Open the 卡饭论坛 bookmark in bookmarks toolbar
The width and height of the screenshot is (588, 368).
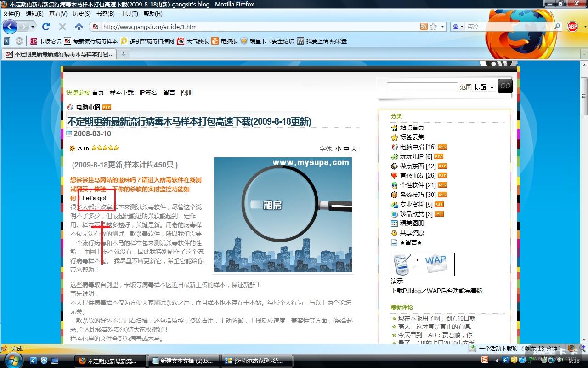coord(45,41)
